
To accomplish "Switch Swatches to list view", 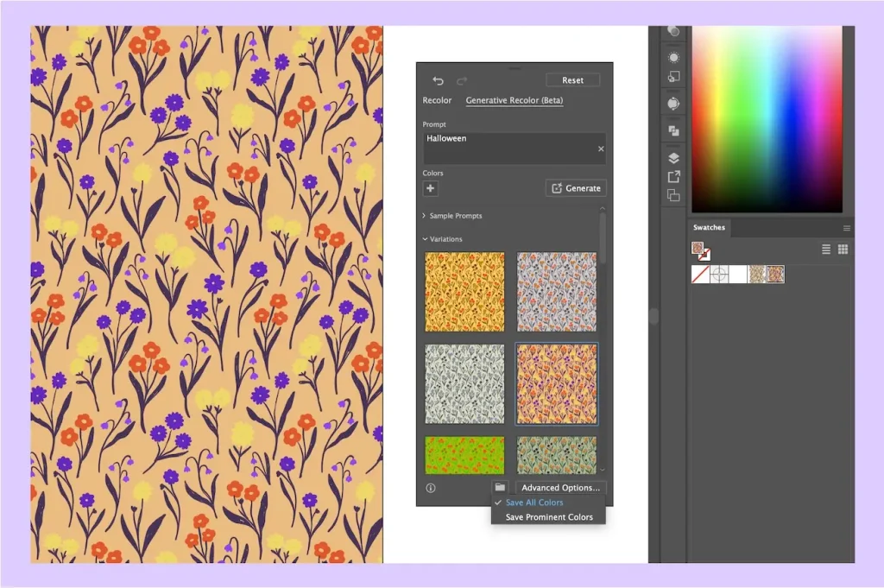I will point(826,250).
